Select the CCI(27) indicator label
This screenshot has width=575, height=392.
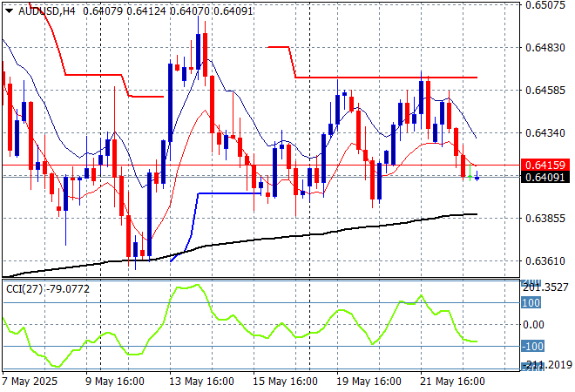tap(24, 289)
